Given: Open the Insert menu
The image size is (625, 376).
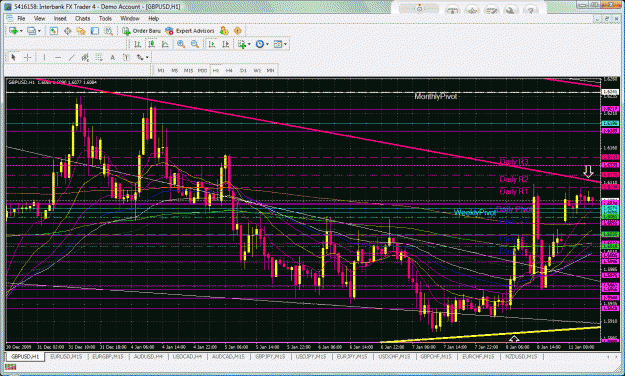Looking at the screenshot, I should point(60,19).
